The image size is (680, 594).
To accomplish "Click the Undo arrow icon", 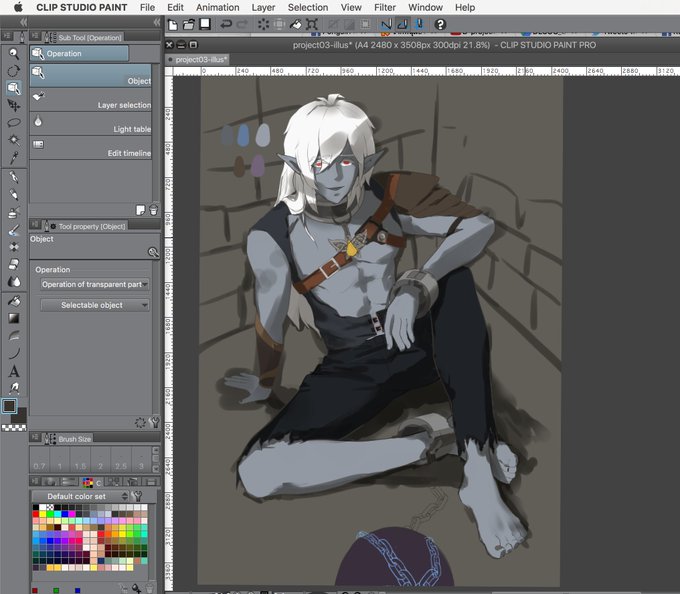I will coord(226,24).
